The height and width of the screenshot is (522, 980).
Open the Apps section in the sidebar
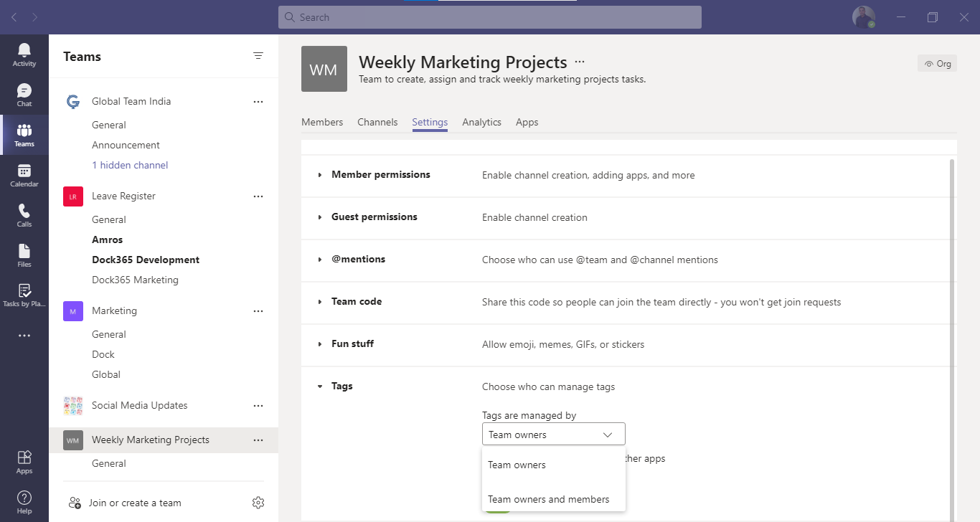coord(24,461)
